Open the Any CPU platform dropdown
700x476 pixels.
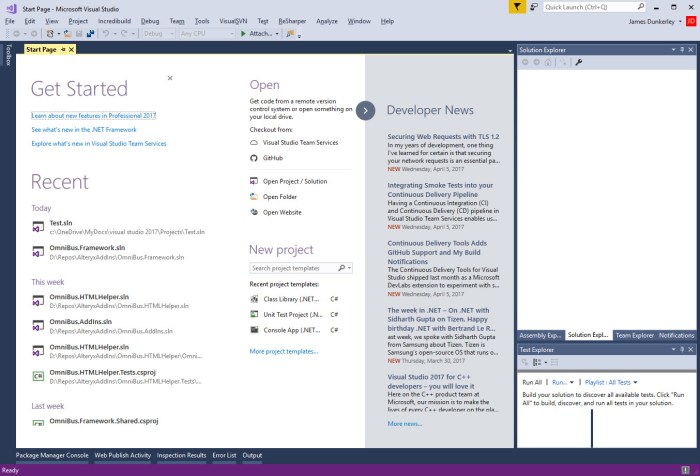231,34
